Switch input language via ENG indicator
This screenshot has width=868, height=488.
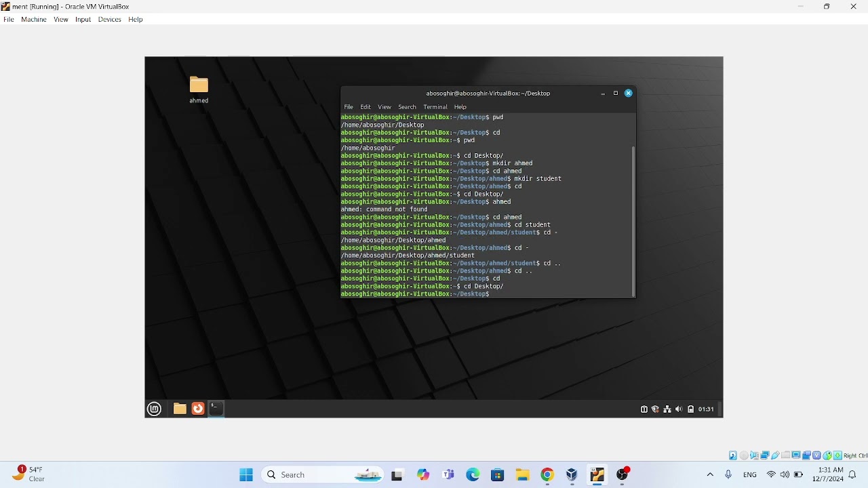click(750, 475)
